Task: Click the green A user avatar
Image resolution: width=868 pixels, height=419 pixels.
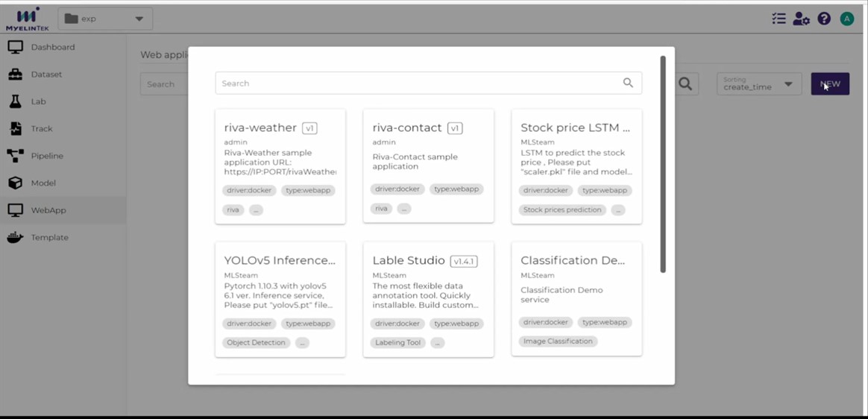Action: [x=847, y=19]
